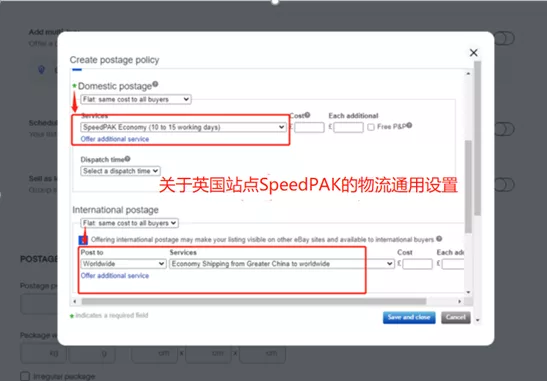Open international Flat: same cost dropdown

tap(129, 223)
